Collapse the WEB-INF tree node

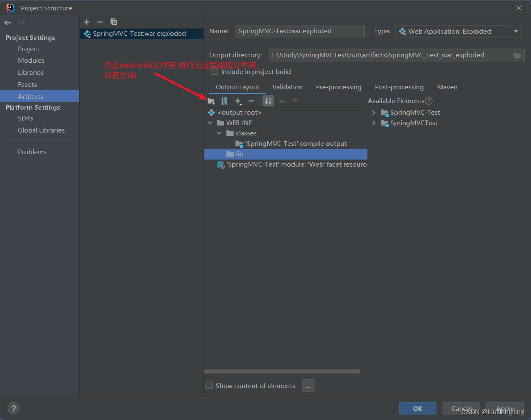coord(210,123)
